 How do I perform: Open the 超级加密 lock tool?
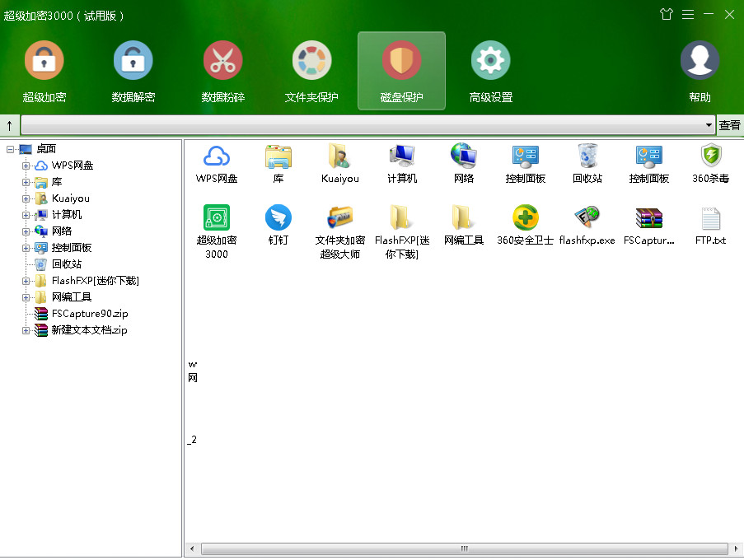[44, 71]
